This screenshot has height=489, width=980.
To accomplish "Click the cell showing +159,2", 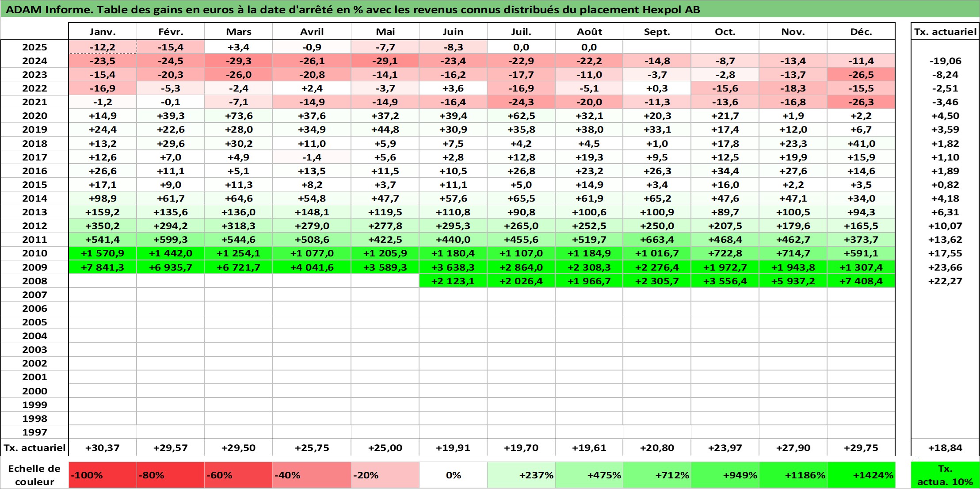I will tap(103, 212).
